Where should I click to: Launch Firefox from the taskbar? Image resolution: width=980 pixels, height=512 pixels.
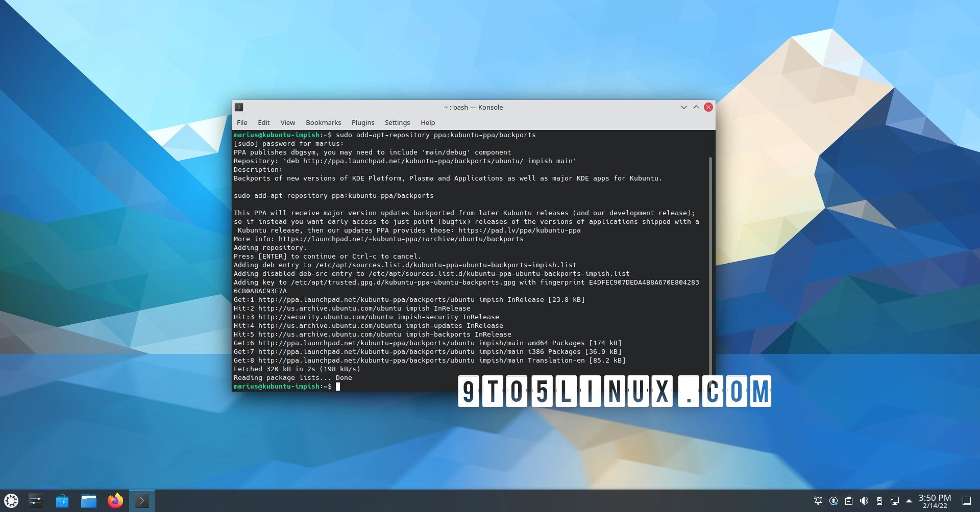[x=115, y=501]
